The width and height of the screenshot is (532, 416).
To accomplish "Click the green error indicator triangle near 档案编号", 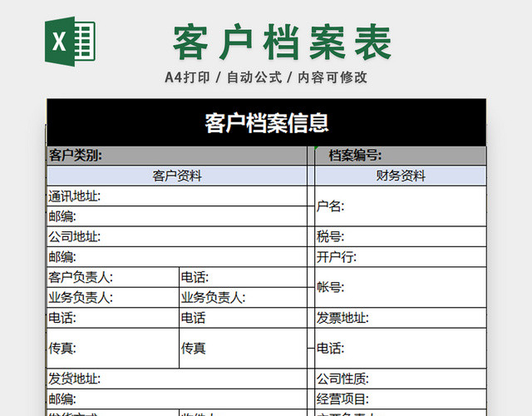I will (x=316, y=148).
